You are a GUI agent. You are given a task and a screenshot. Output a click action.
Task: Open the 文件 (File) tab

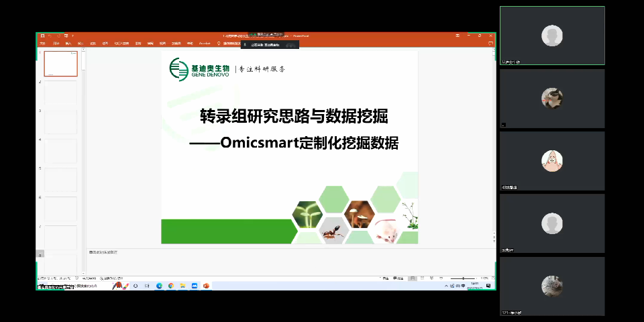click(x=42, y=43)
